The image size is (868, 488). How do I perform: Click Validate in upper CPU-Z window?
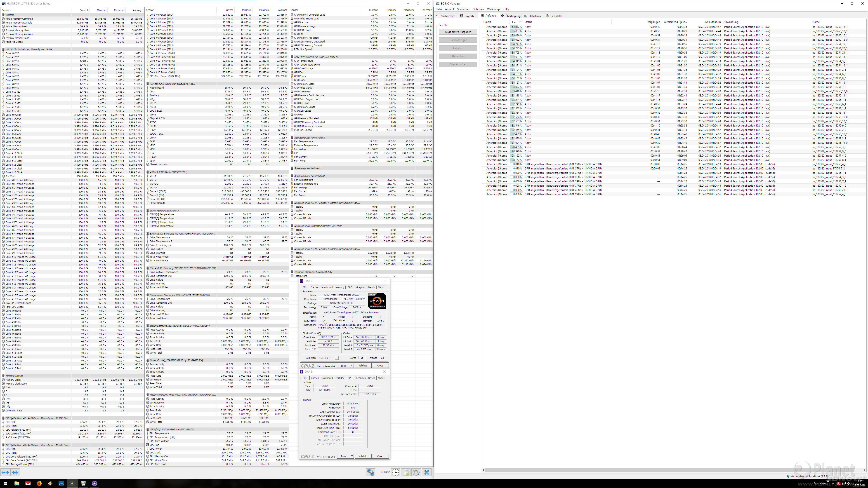(363, 365)
